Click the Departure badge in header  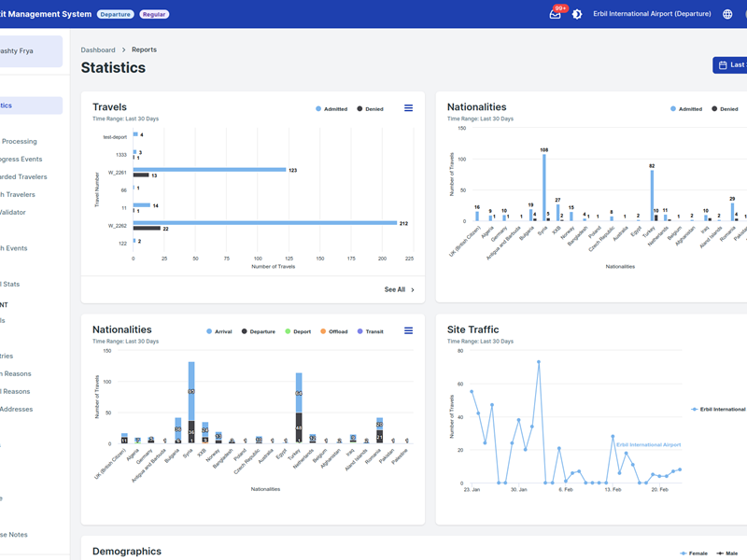pyautogui.click(x=116, y=15)
